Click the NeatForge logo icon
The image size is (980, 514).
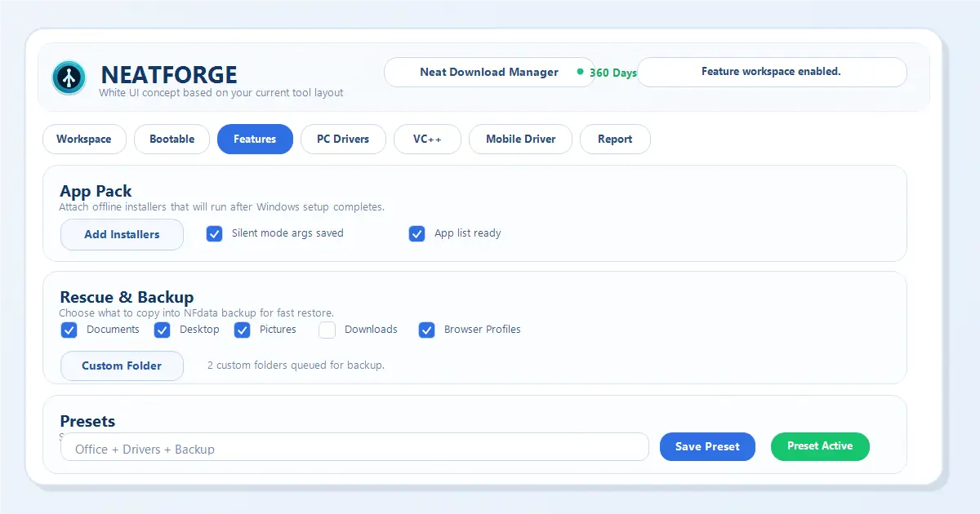(69, 78)
